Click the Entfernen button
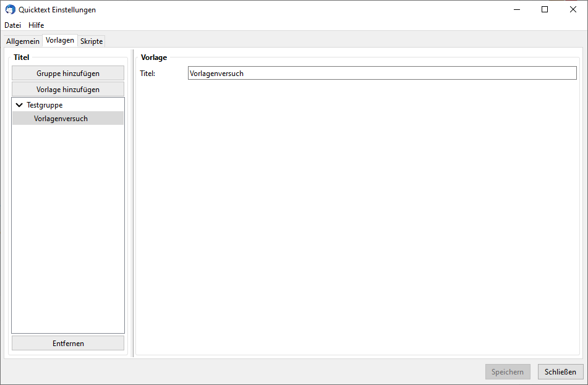Image resolution: width=588 pixels, height=385 pixels. [68, 343]
